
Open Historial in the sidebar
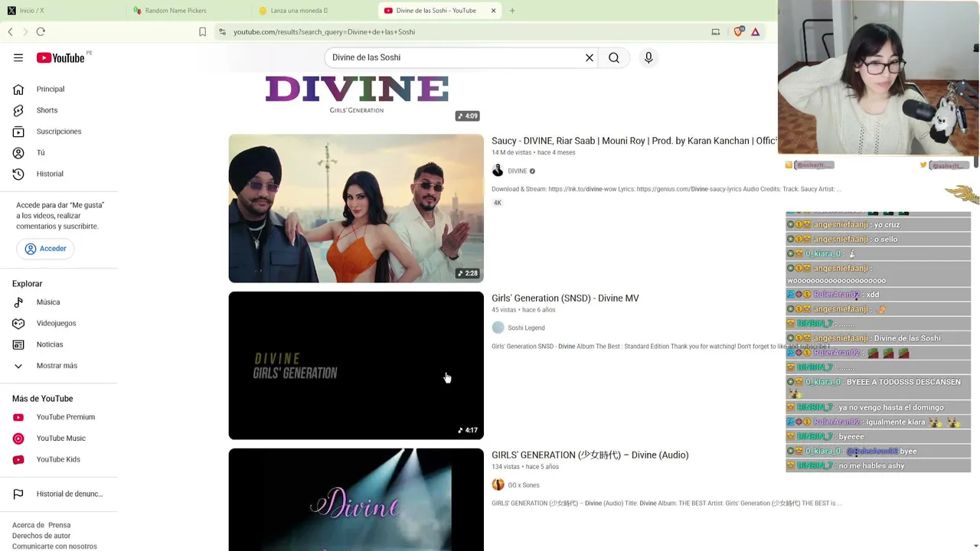[50, 174]
